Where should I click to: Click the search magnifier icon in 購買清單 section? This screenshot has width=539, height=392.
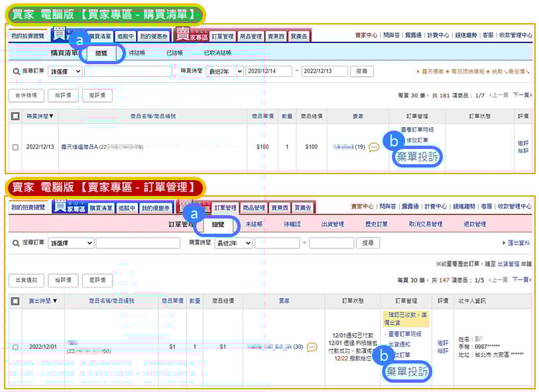(16, 71)
